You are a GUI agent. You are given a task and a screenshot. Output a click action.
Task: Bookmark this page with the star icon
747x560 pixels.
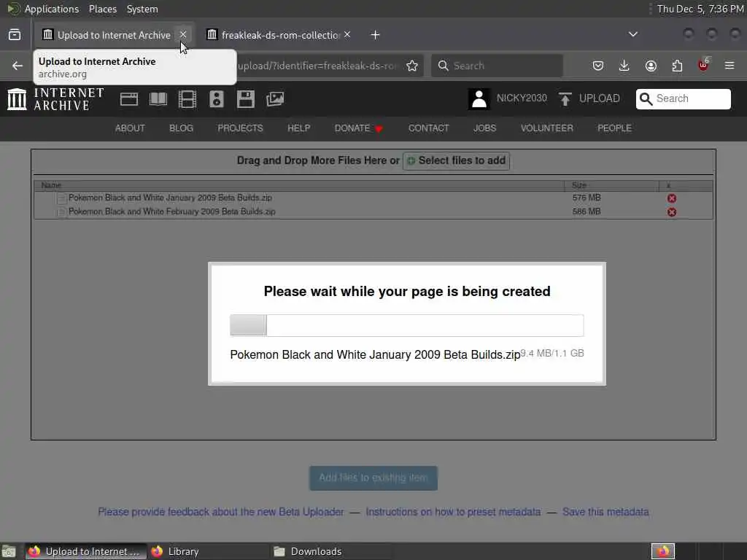pyautogui.click(x=412, y=66)
